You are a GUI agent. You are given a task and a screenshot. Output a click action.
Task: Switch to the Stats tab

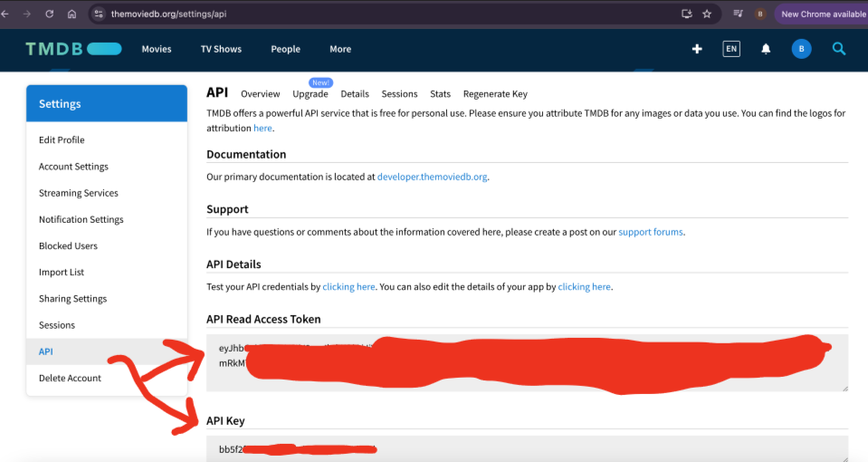[440, 94]
